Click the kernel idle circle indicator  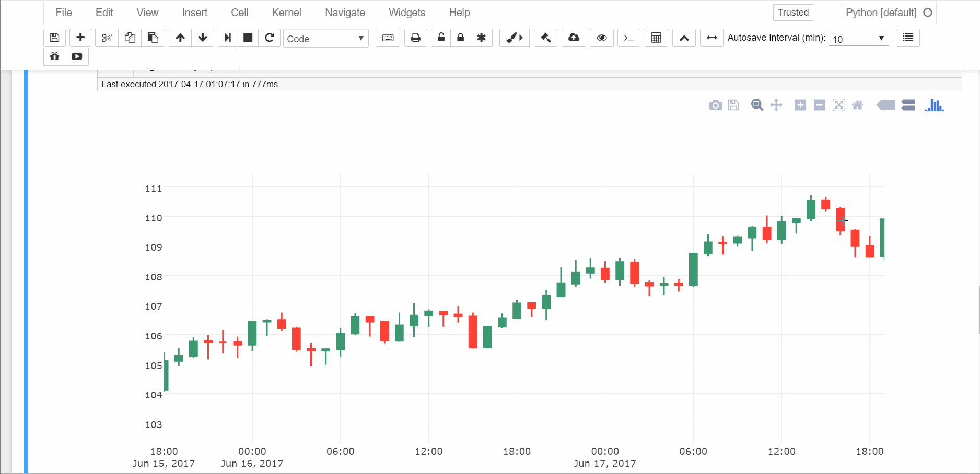click(928, 13)
